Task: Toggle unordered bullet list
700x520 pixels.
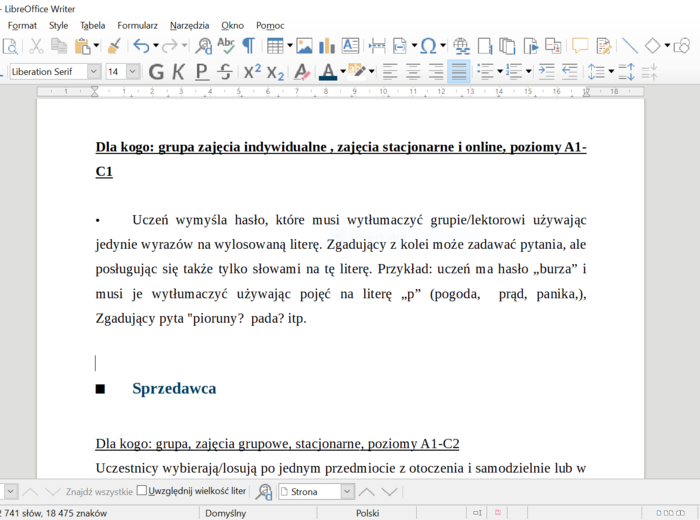Action: [485, 72]
